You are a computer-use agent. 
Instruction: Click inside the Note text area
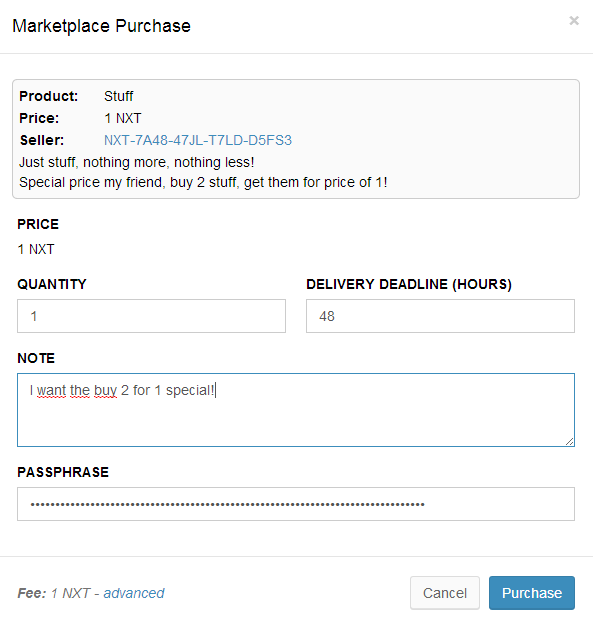point(296,410)
